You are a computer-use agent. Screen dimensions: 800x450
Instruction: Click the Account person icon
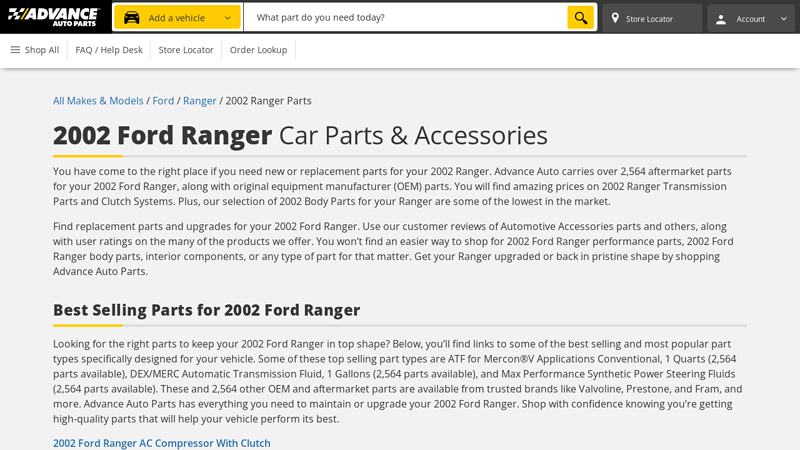720,19
